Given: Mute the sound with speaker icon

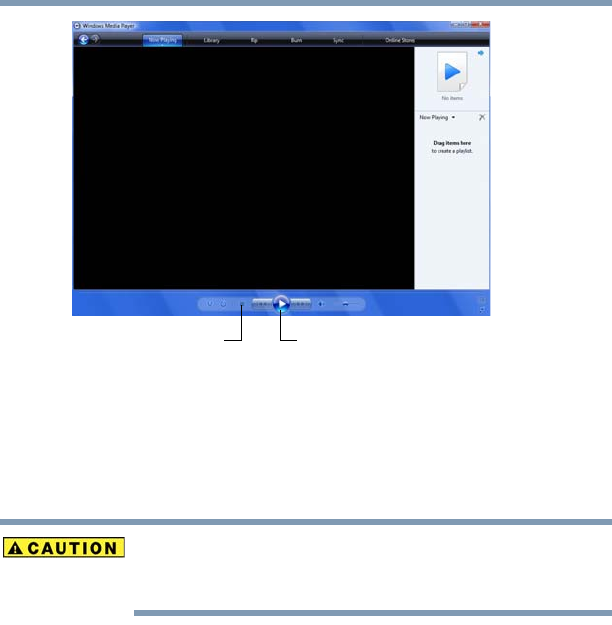Looking at the screenshot, I should (321, 304).
